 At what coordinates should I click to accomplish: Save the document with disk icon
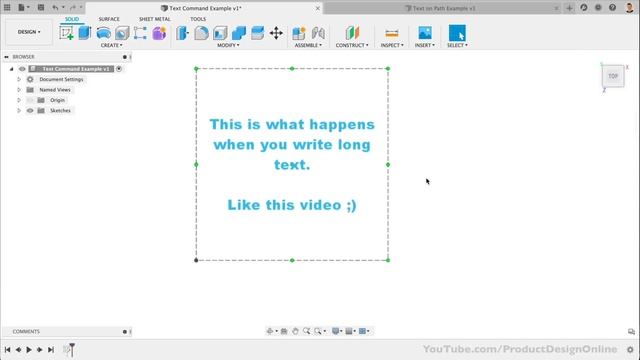pos(41,8)
